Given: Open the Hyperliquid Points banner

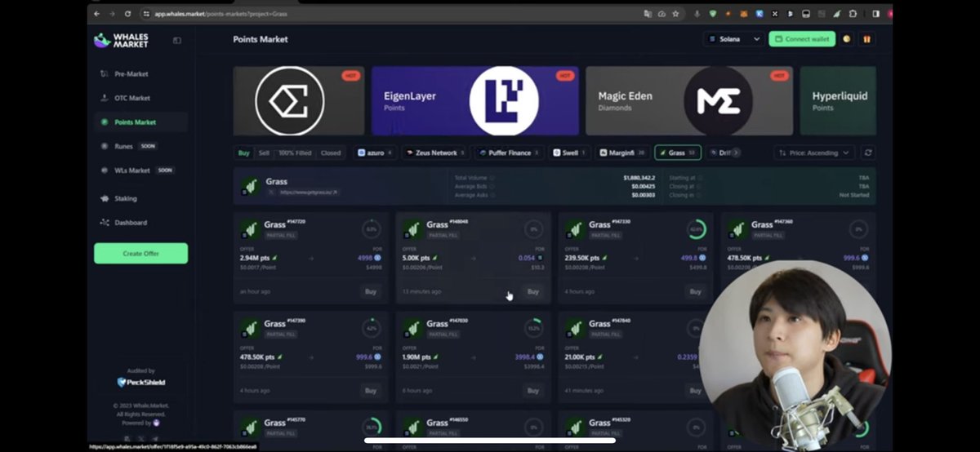Looking at the screenshot, I should pyautogui.click(x=838, y=101).
